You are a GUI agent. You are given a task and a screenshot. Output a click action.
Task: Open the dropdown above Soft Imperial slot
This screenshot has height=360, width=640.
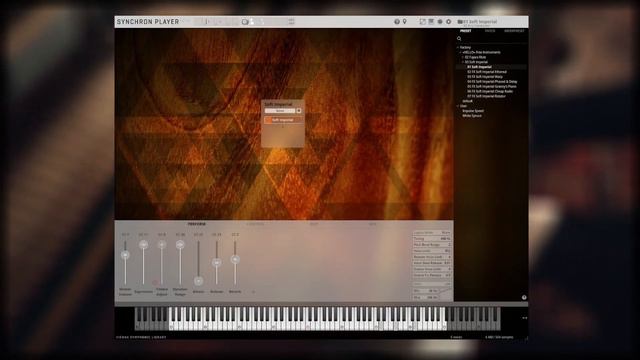click(280, 111)
